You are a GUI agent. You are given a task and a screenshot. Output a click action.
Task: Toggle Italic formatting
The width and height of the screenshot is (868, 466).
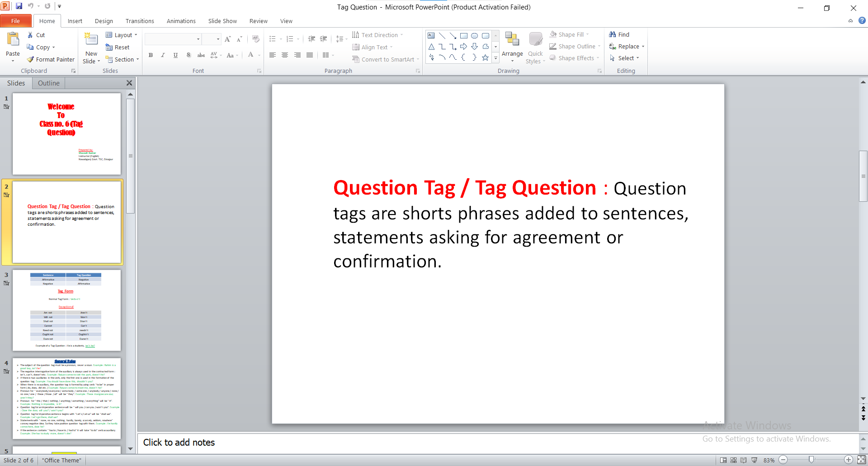click(x=163, y=55)
